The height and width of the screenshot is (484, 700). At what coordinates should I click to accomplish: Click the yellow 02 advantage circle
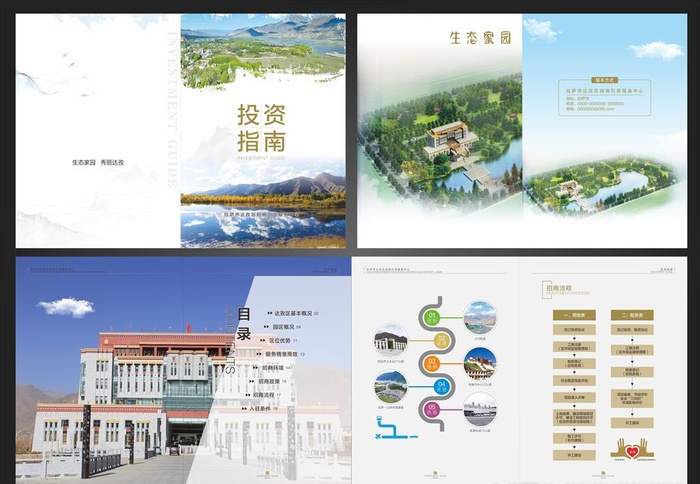click(x=442, y=341)
